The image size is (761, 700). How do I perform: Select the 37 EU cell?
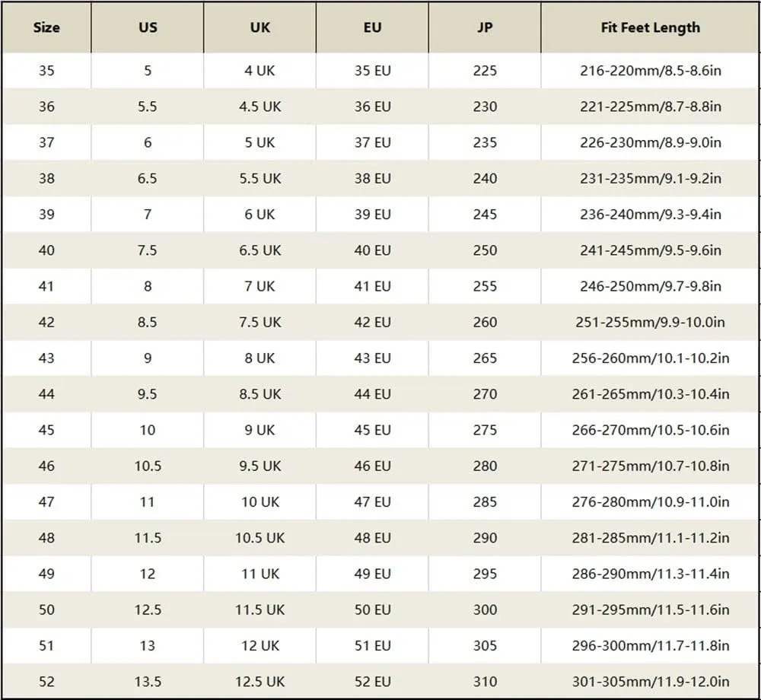coord(372,142)
